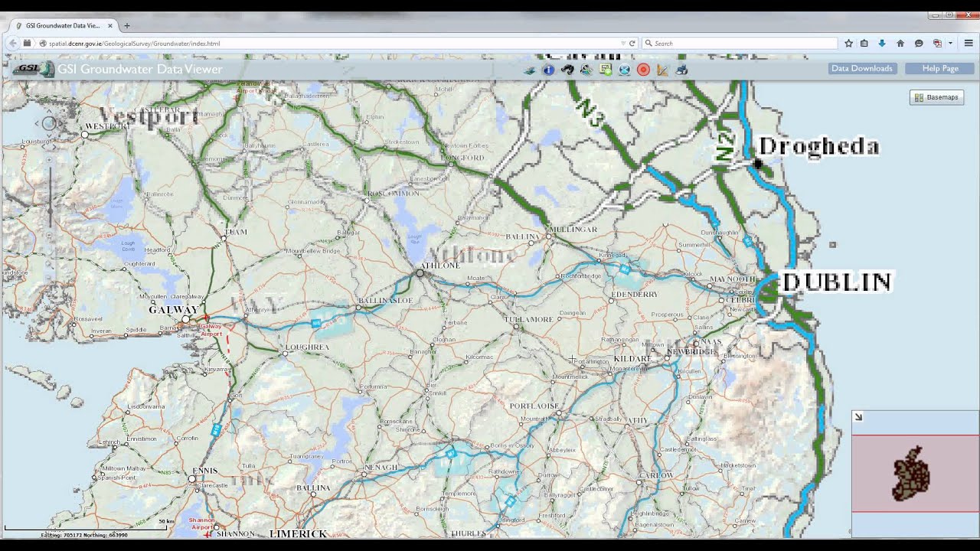Pan map up with navigation arrow
980x551 pixels.
tap(49, 112)
